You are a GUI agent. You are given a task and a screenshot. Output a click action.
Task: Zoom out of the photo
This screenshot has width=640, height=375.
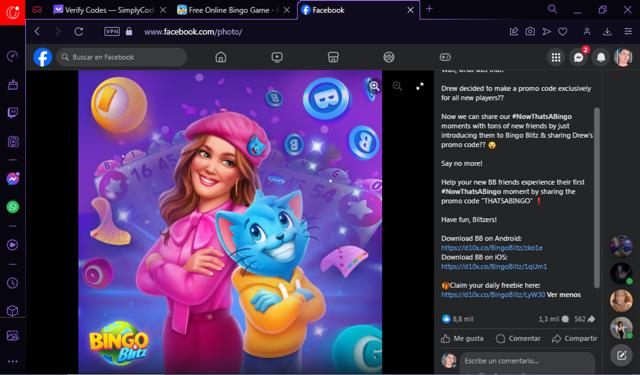tap(397, 86)
